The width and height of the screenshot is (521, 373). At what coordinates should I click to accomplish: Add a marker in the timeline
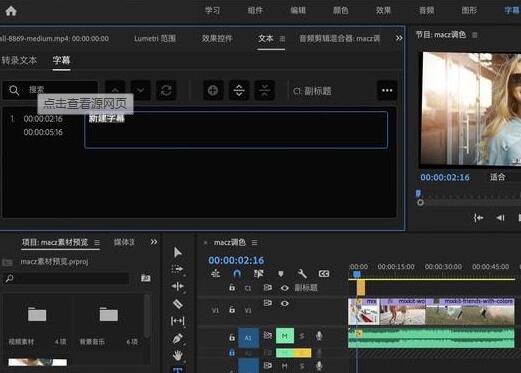(281, 274)
